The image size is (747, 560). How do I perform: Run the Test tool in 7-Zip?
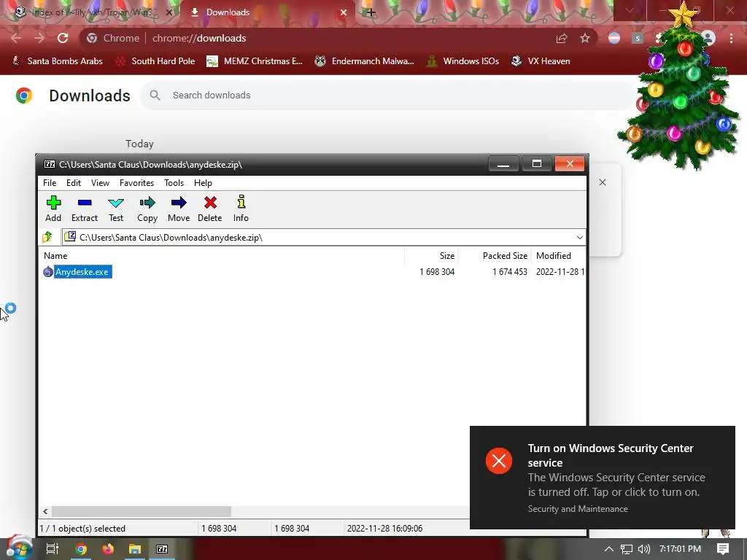pos(116,209)
